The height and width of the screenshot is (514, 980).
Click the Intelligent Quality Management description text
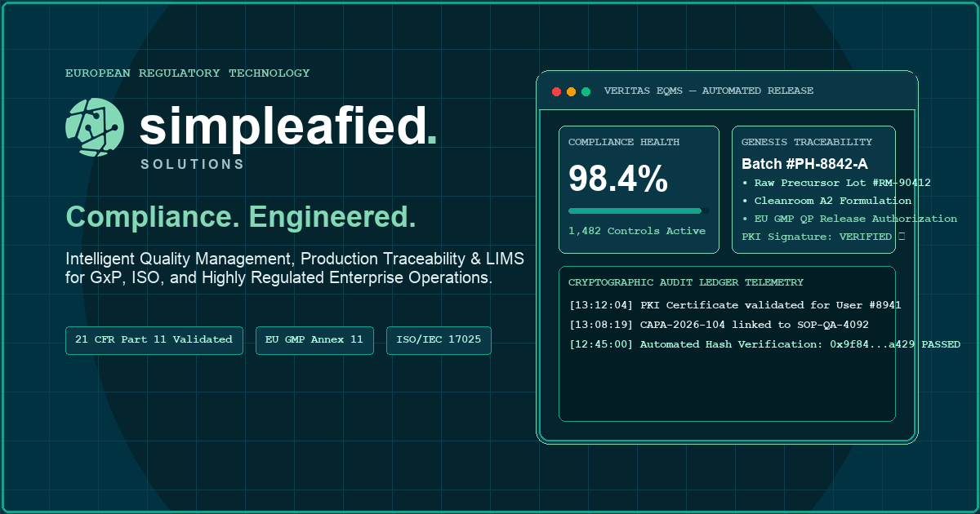[x=295, y=268]
